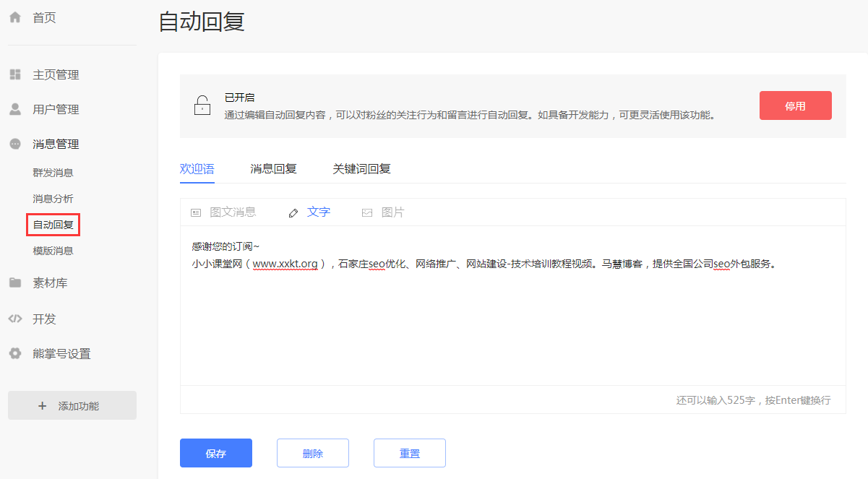Switch to the 关键词回复 tab
Image resolution: width=868 pixels, height=479 pixels.
click(x=361, y=169)
